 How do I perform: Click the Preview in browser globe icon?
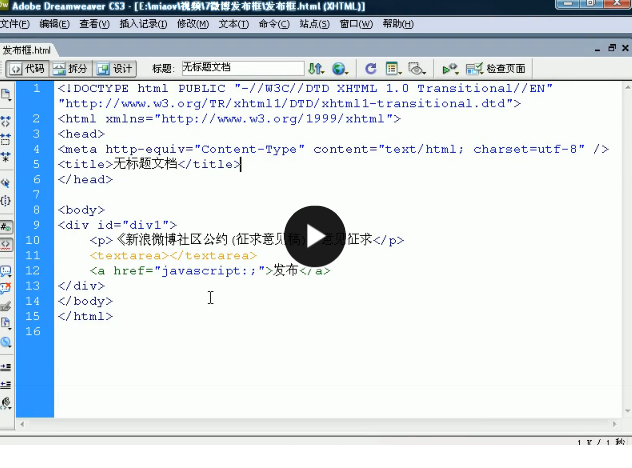coord(340,69)
